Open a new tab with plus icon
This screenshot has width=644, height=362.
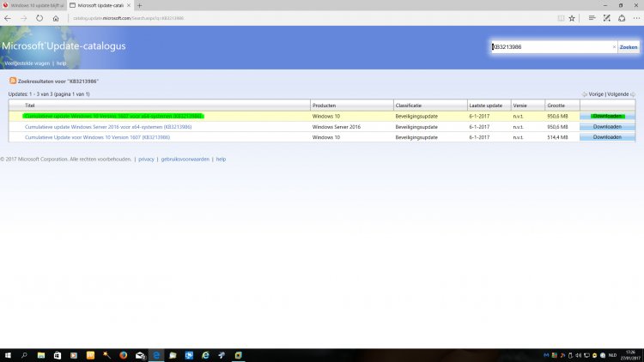[x=140, y=5]
